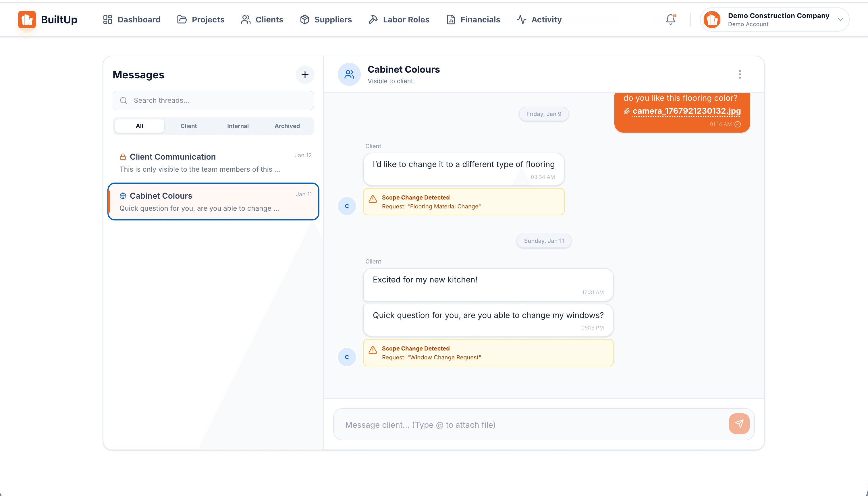
Task: Select the All messages filter
Action: [139, 126]
